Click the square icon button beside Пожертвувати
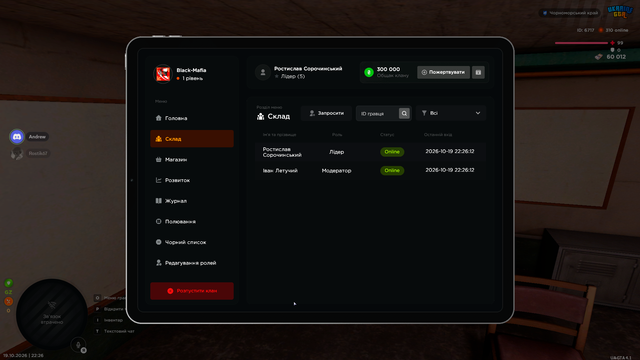This screenshot has height=360, width=640. (x=478, y=72)
